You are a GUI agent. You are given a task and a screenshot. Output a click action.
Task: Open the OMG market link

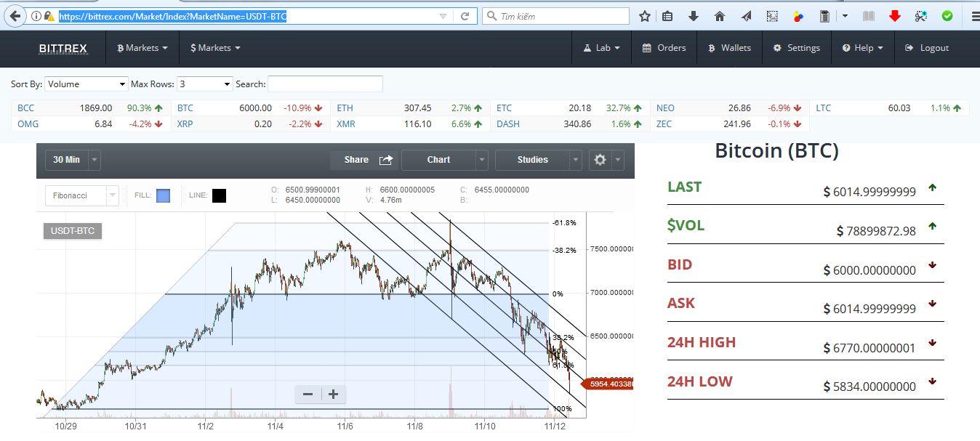click(x=28, y=124)
